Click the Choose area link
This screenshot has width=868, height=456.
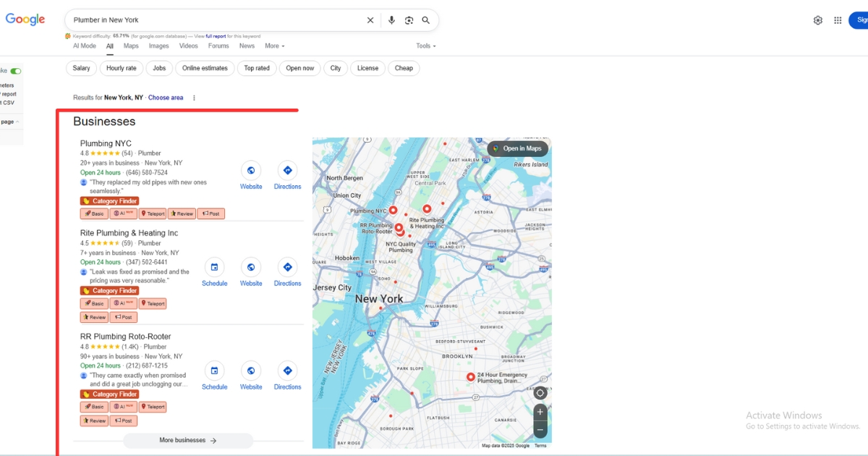tap(166, 98)
